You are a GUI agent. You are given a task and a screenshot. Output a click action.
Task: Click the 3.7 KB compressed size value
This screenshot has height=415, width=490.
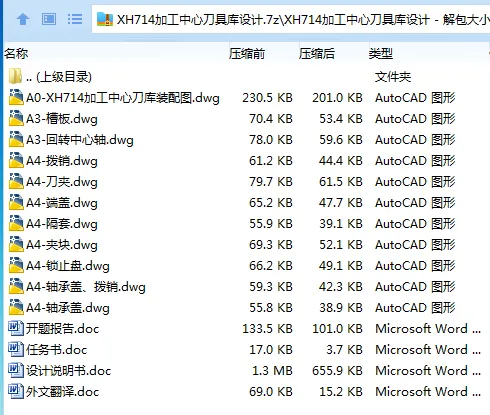[x=344, y=350]
